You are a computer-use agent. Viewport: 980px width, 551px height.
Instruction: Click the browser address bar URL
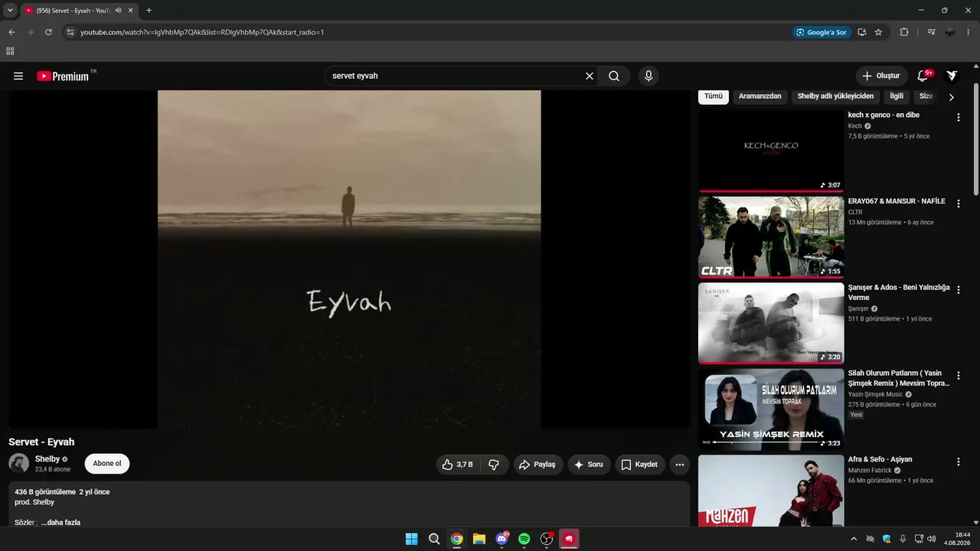point(202,32)
